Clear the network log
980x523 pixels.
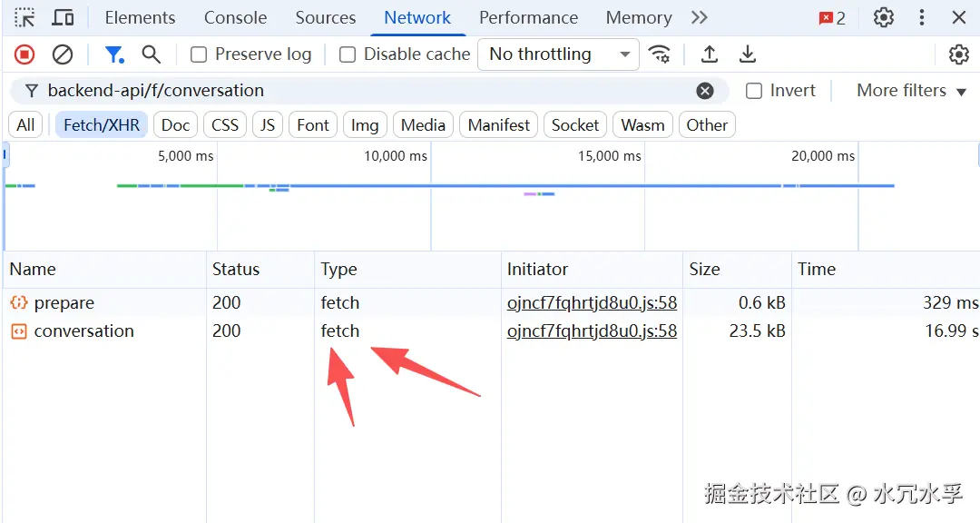(x=63, y=54)
